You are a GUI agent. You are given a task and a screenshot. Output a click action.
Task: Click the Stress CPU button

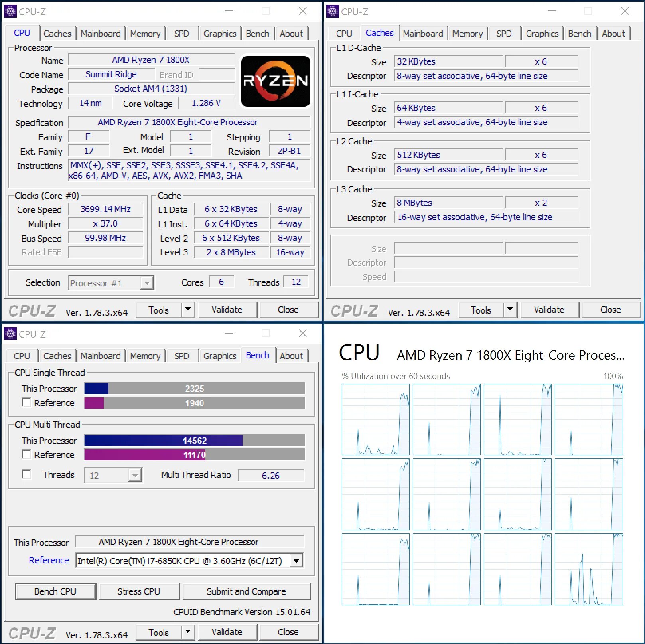click(139, 591)
